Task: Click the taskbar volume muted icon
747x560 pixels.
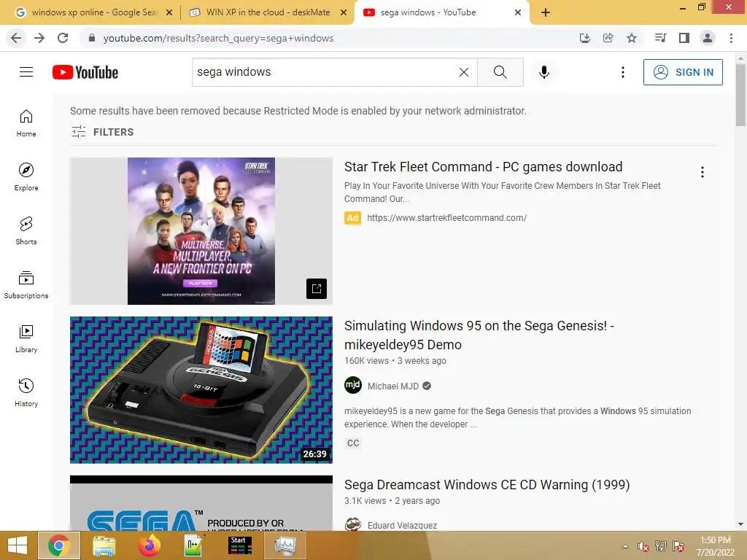Action: pos(643,546)
